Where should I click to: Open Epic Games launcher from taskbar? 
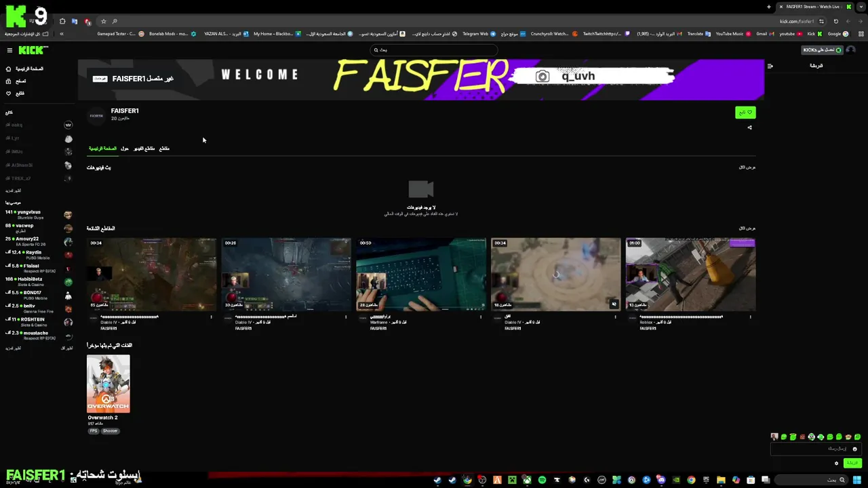pyautogui.click(x=706, y=480)
